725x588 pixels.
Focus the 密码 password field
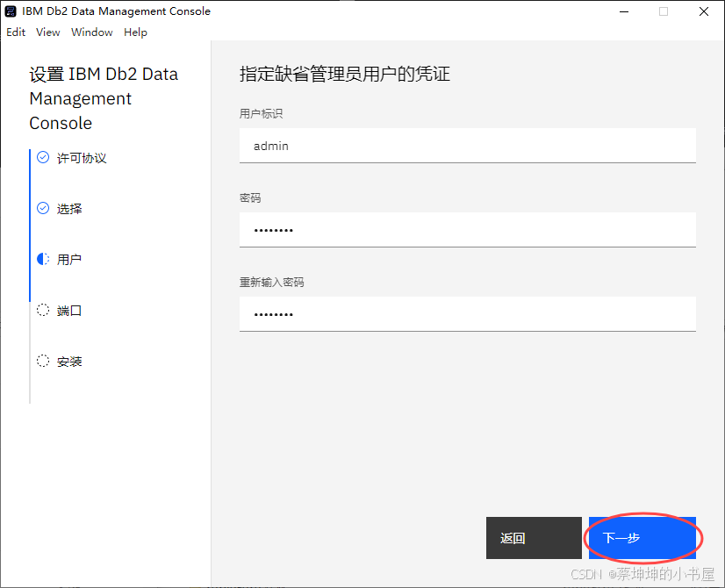[468, 230]
